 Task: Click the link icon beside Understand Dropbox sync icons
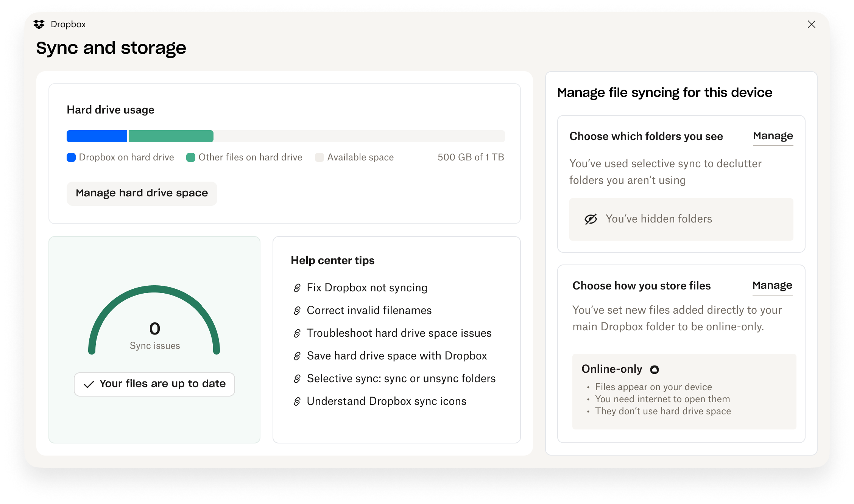[x=297, y=401]
